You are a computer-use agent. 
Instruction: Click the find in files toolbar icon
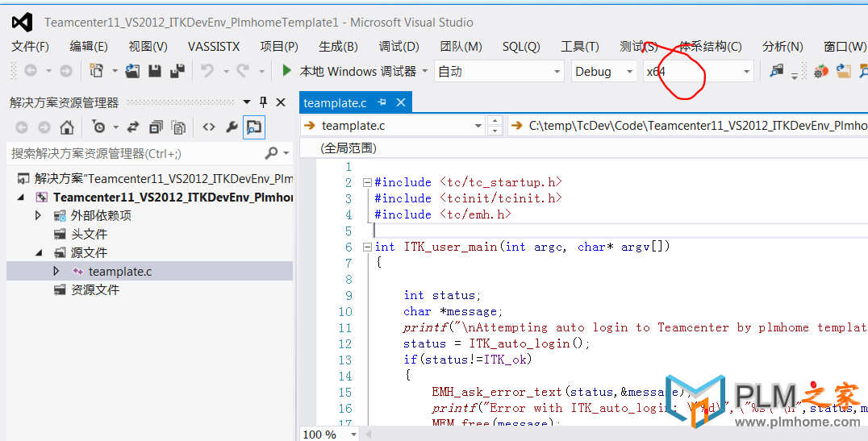(777, 70)
